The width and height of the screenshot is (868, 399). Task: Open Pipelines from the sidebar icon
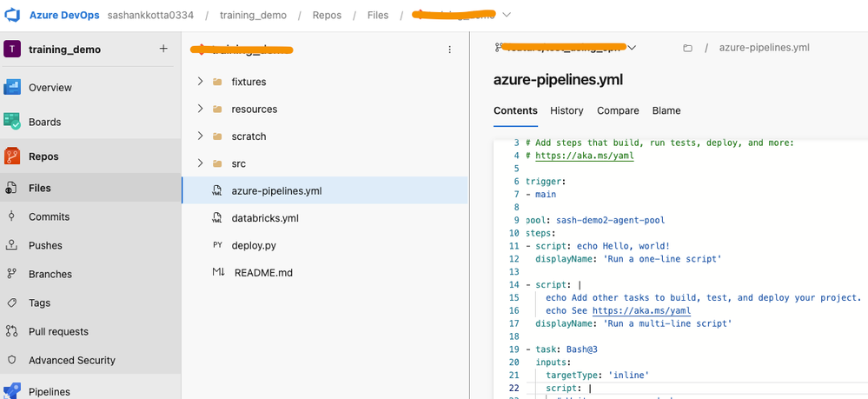tap(12, 391)
